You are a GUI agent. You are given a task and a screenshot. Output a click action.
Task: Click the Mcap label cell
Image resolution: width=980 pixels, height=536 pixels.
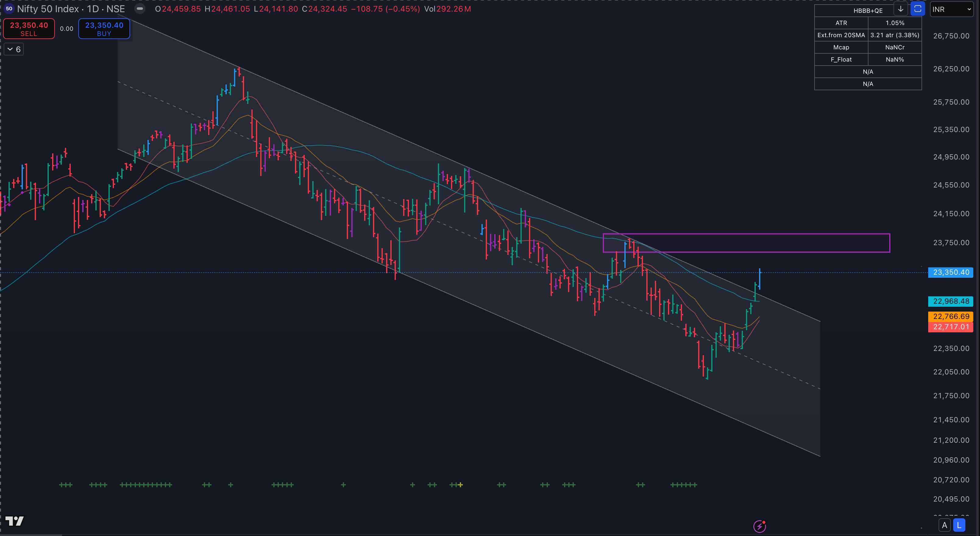pyautogui.click(x=841, y=47)
